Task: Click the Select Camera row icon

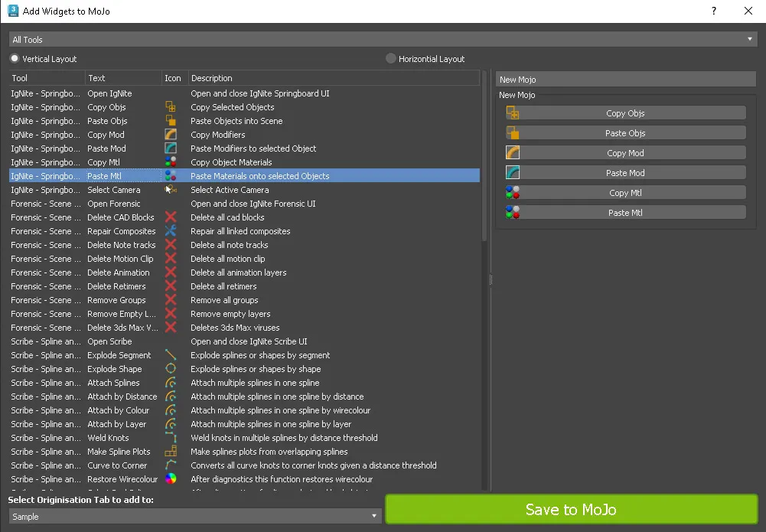Action: tap(171, 190)
